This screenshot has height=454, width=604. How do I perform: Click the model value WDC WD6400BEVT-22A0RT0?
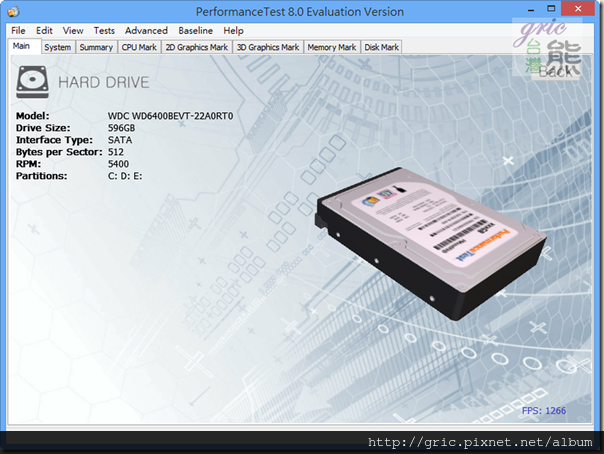(170, 116)
